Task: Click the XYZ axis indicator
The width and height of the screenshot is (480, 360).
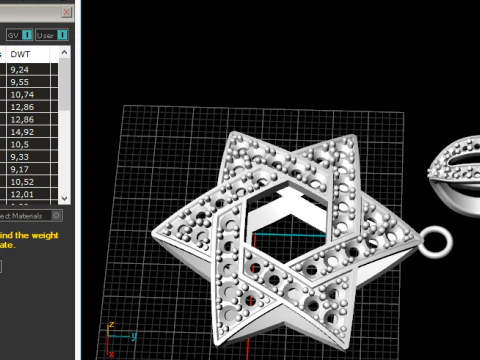Action: (x=121, y=339)
